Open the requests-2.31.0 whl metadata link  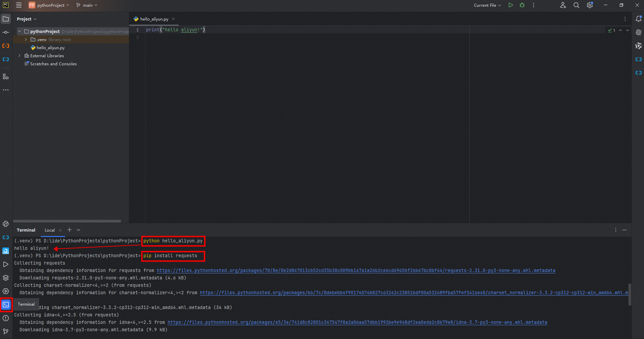[x=356, y=270]
